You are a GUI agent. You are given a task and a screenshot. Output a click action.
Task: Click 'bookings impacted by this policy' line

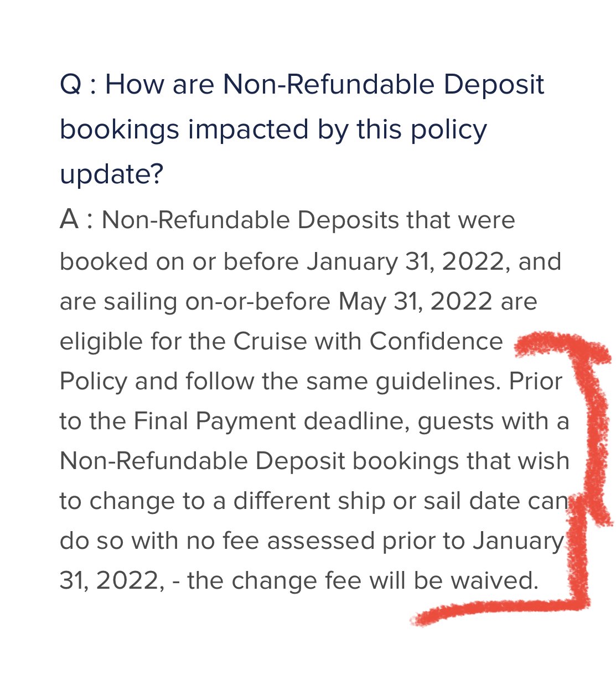273,130
